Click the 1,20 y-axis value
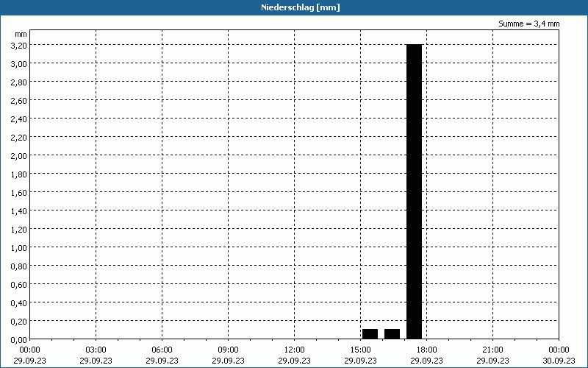588x368 pixels. (19, 229)
